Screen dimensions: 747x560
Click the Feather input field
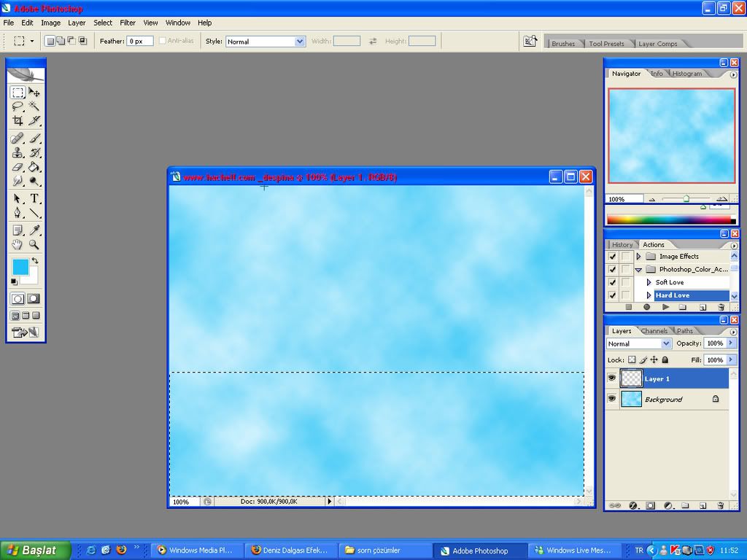point(139,42)
